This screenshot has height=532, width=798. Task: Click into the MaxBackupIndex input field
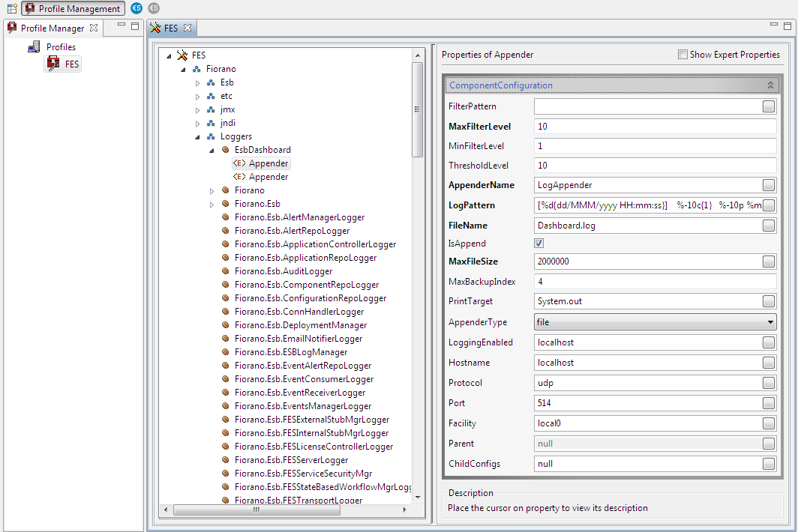pyautogui.click(x=655, y=282)
